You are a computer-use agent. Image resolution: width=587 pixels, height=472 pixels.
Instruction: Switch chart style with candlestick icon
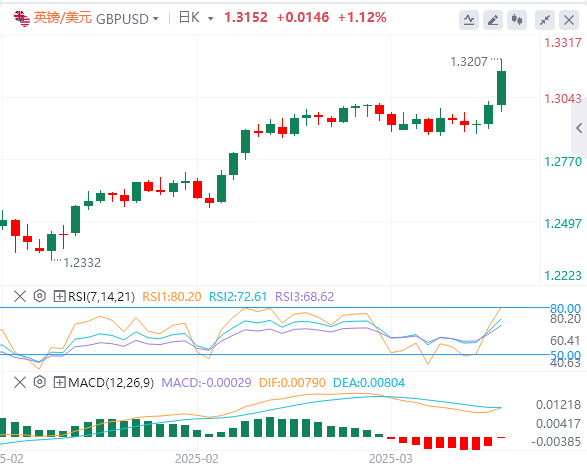[x=517, y=20]
